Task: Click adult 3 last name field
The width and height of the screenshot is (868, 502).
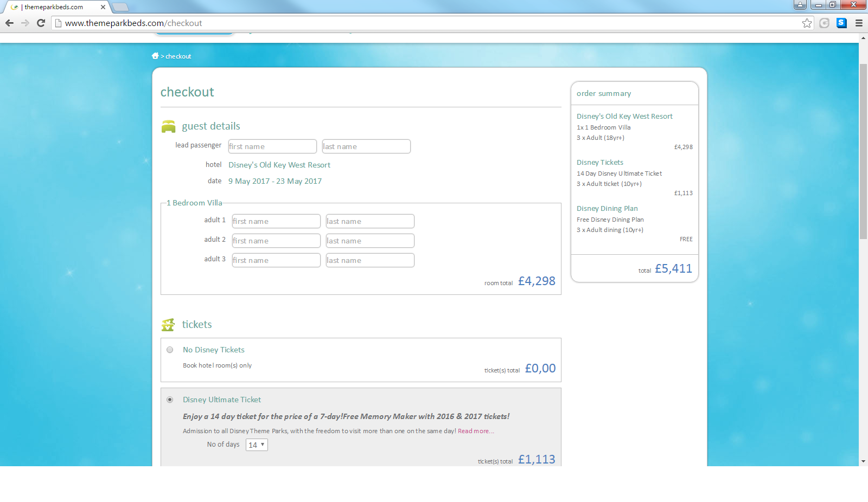Action: [x=370, y=260]
